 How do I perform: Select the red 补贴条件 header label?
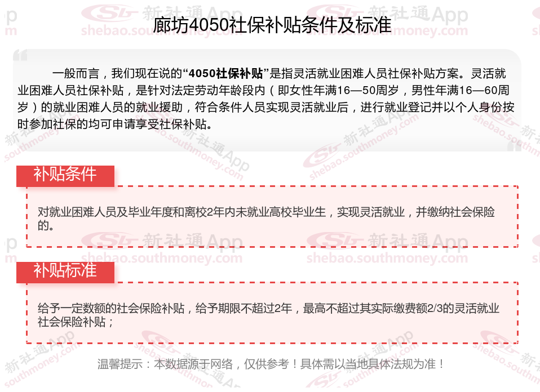point(65,176)
